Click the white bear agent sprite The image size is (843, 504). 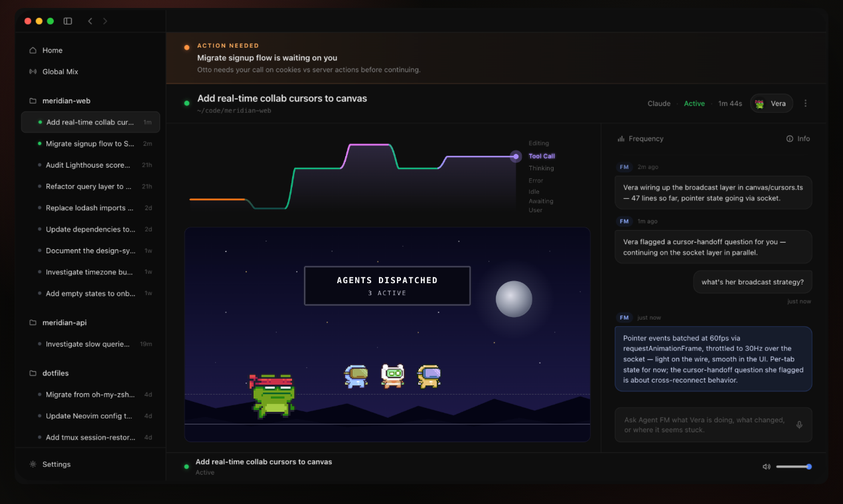point(392,376)
